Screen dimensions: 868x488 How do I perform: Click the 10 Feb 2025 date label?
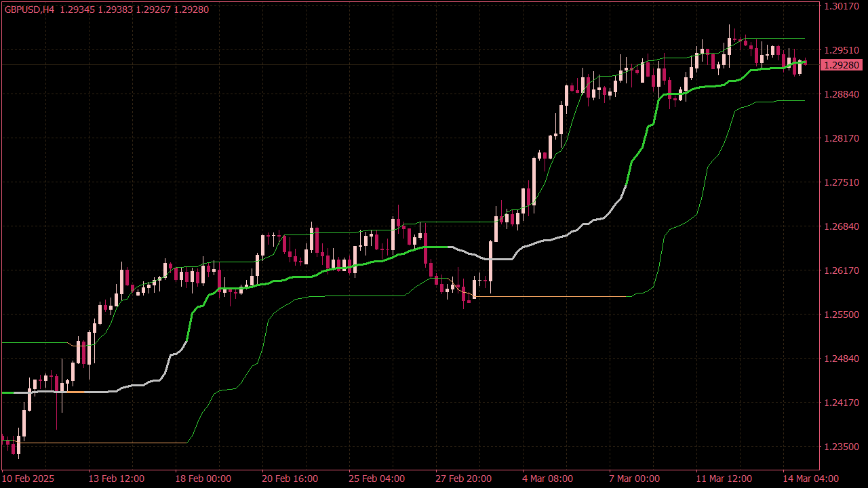click(29, 479)
